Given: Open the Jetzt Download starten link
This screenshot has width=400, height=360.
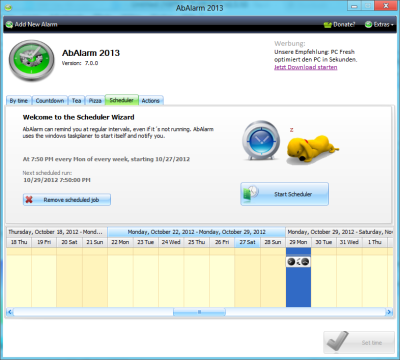Looking at the screenshot, I should (305, 67).
